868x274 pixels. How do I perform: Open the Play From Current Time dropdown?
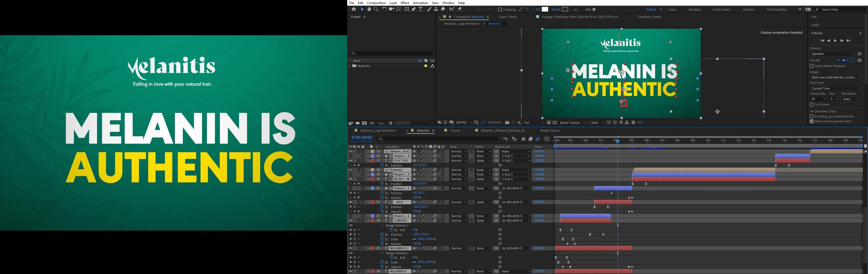[836, 89]
